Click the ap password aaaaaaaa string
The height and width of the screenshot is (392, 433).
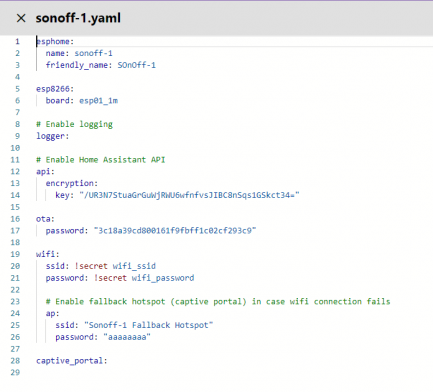coord(127,337)
